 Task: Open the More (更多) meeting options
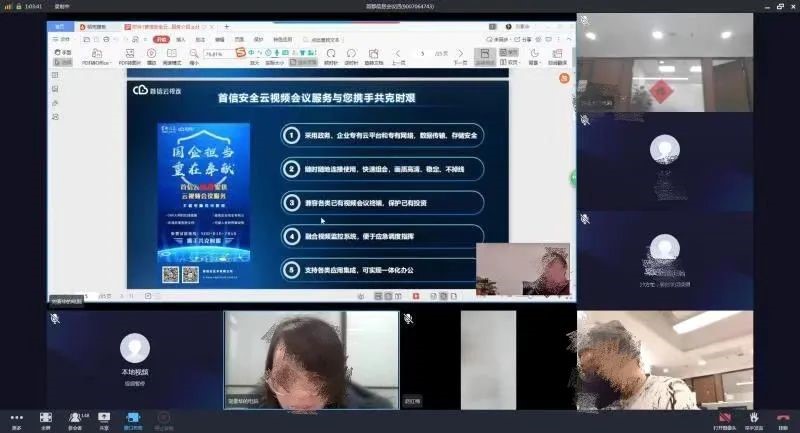pyautogui.click(x=16, y=421)
